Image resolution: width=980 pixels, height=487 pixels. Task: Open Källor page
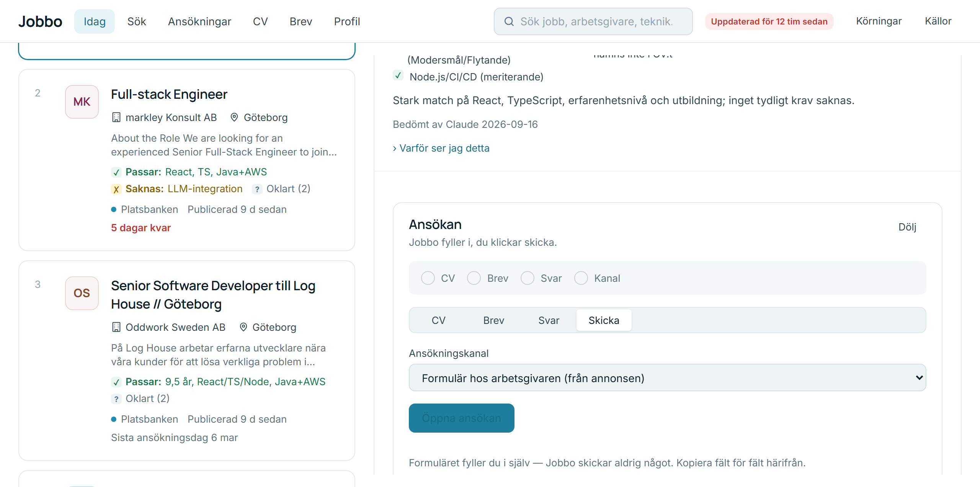click(x=938, y=21)
